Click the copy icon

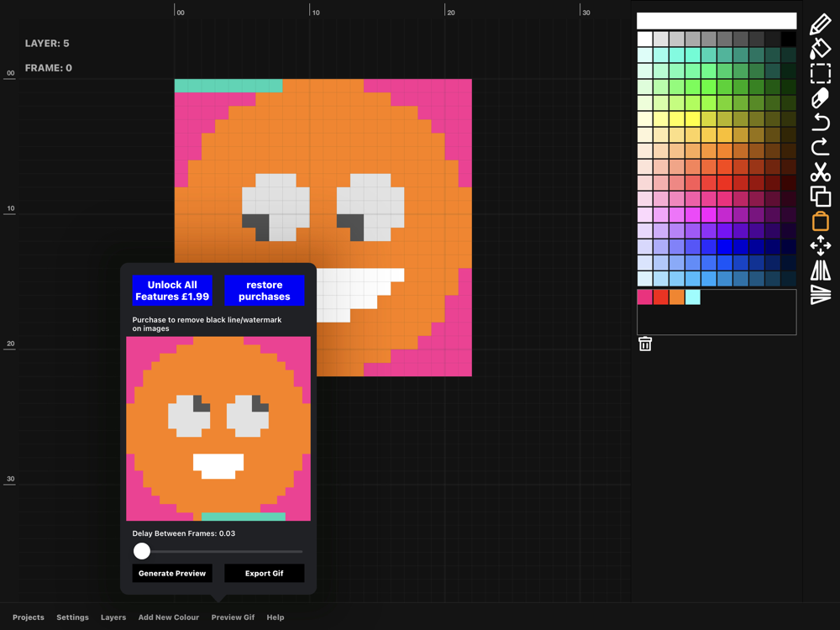820,197
